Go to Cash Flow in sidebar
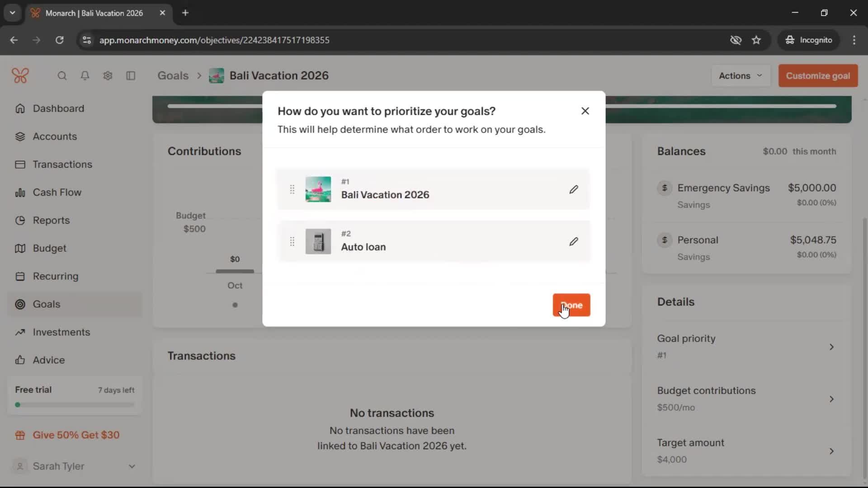The height and width of the screenshot is (488, 868). [57, 192]
